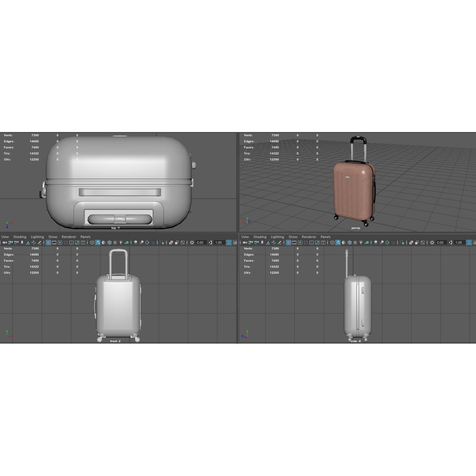Toggle Use All Lights bulb in side -X panel

tap(361, 243)
